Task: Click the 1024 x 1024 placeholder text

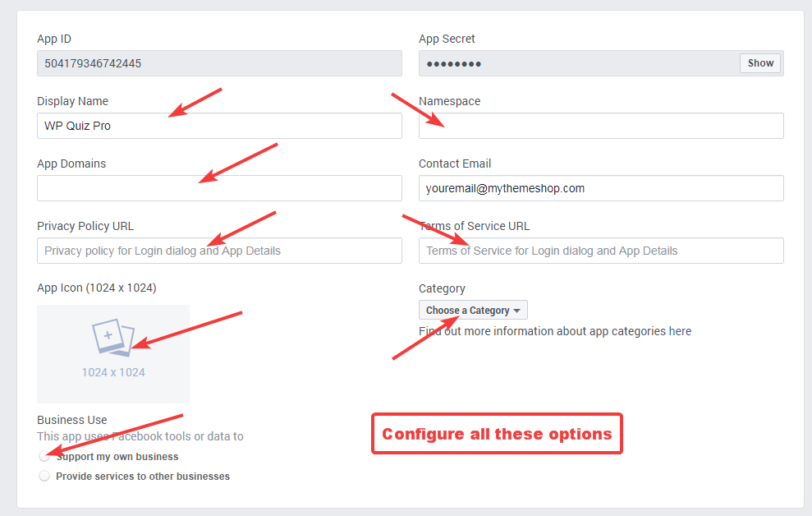Action: pyautogui.click(x=113, y=372)
